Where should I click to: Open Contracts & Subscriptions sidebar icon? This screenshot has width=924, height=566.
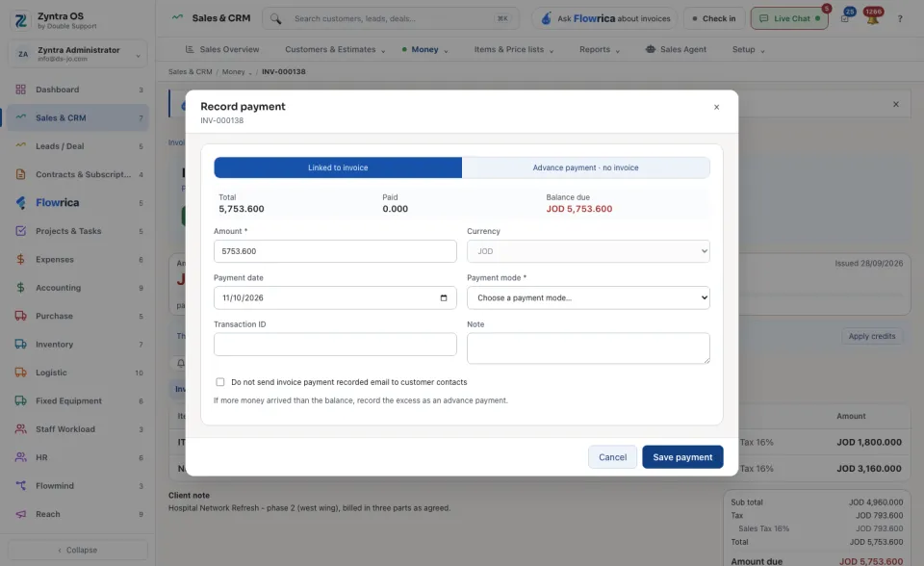pos(20,174)
